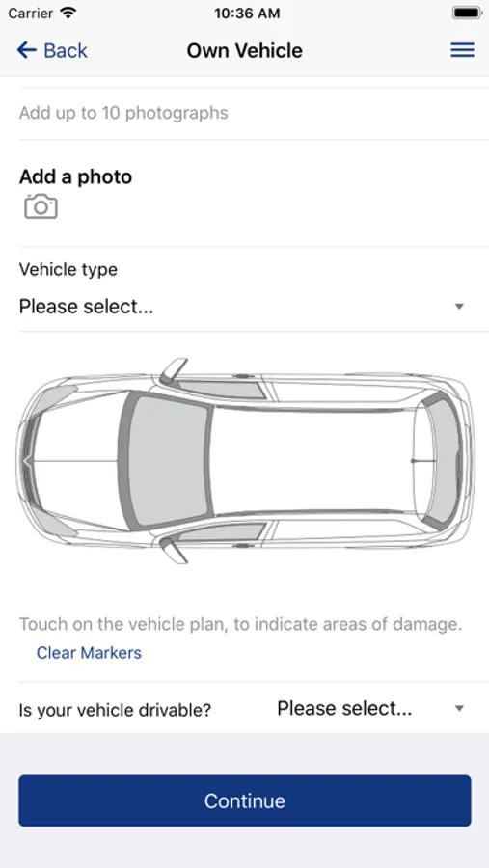Tap the back arrow icon
The image size is (489, 868).
27,50
